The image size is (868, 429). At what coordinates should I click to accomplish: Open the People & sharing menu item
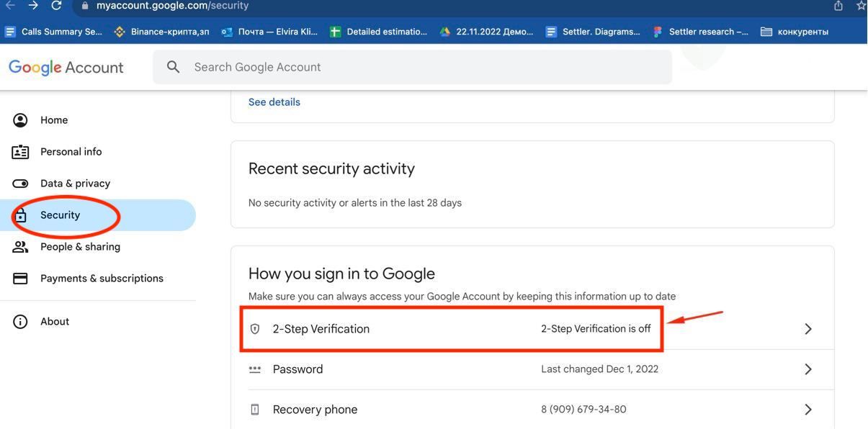pyautogui.click(x=80, y=247)
